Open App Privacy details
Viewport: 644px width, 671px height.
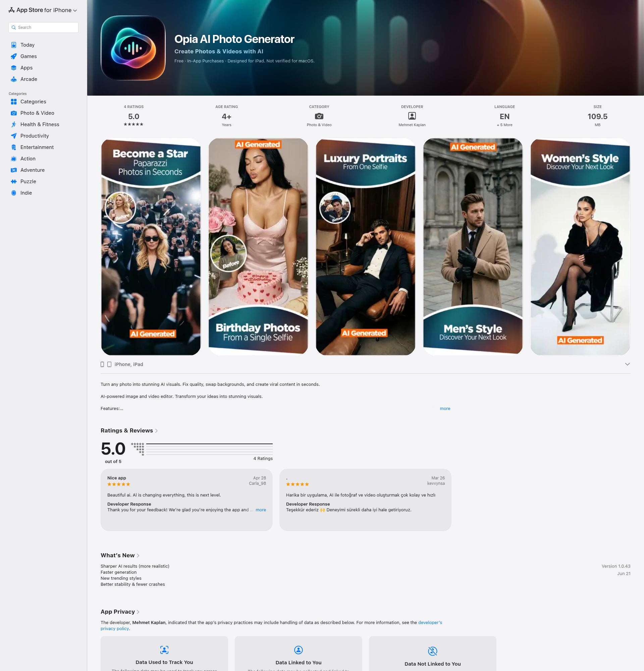click(120, 612)
